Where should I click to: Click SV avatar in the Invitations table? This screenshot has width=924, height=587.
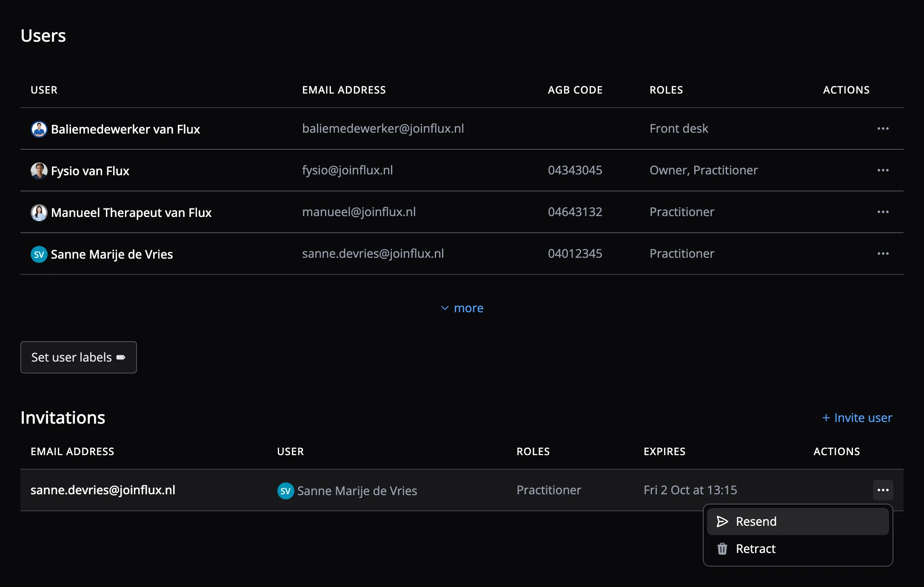285,491
